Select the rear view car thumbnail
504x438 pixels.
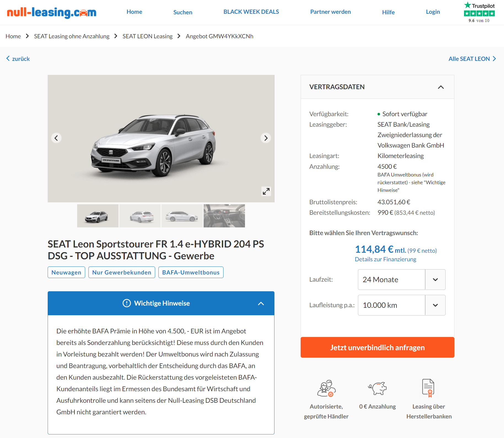click(x=140, y=216)
